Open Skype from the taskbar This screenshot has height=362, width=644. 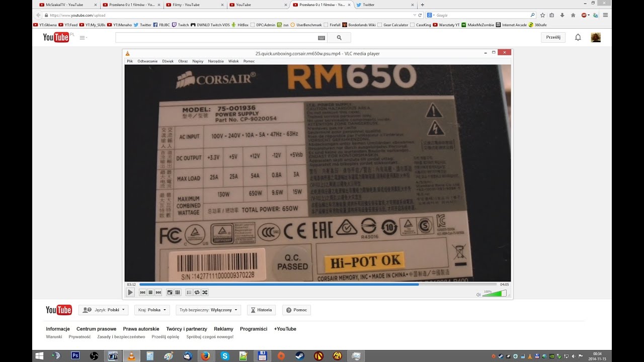(225, 356)
